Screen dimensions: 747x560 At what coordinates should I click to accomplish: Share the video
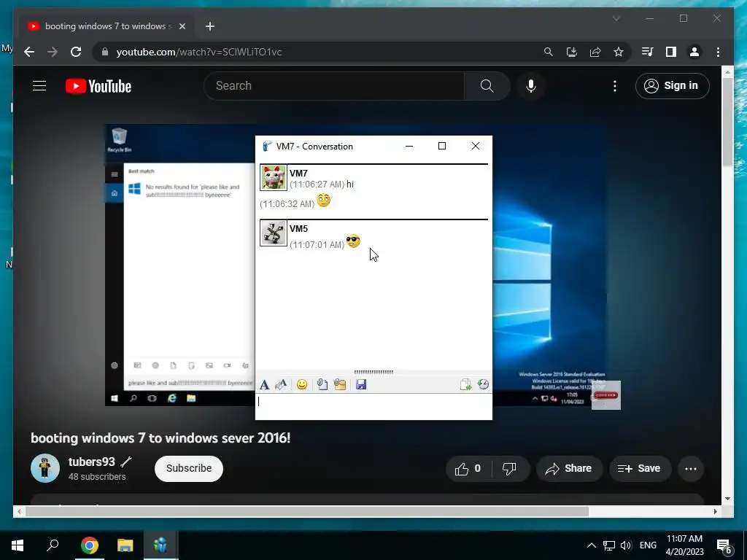(569, 469)
